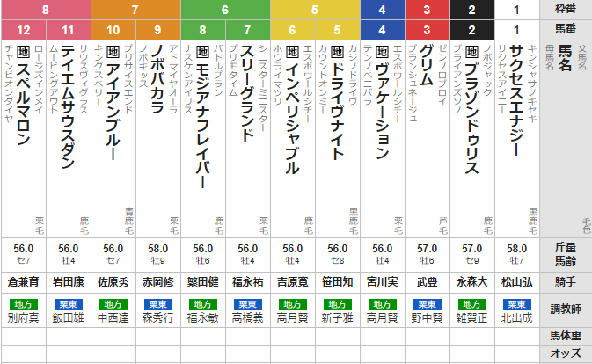Click the 地 badge beside ドライヴナイト
This screenshot has height=364, width=592.
click(x=337, y=52)
